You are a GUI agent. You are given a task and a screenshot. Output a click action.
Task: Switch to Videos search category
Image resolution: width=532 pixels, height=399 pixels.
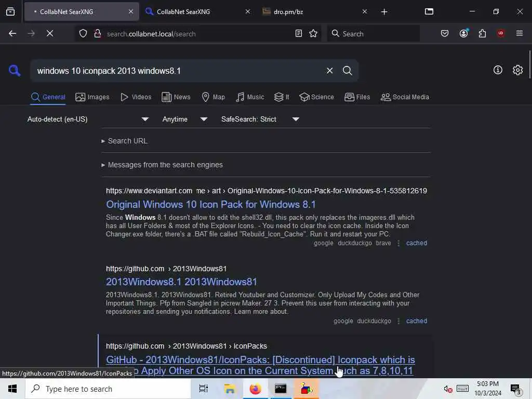point(136,97)
